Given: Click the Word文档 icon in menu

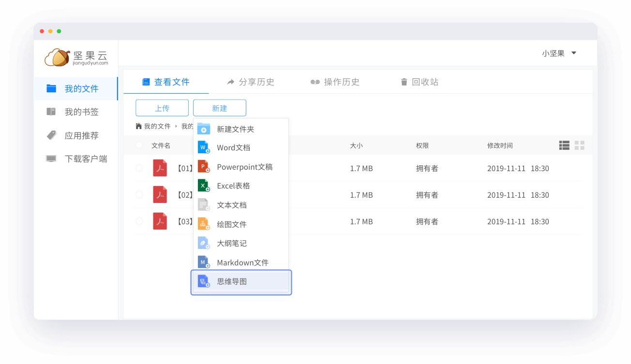Looking at the screenshot, I should tap(204, 147).
